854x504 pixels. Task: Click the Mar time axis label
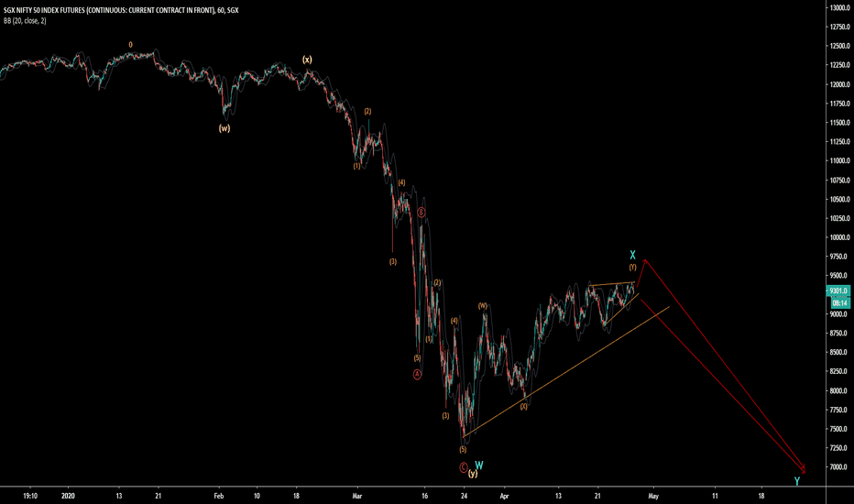click(x=357, y=496)
